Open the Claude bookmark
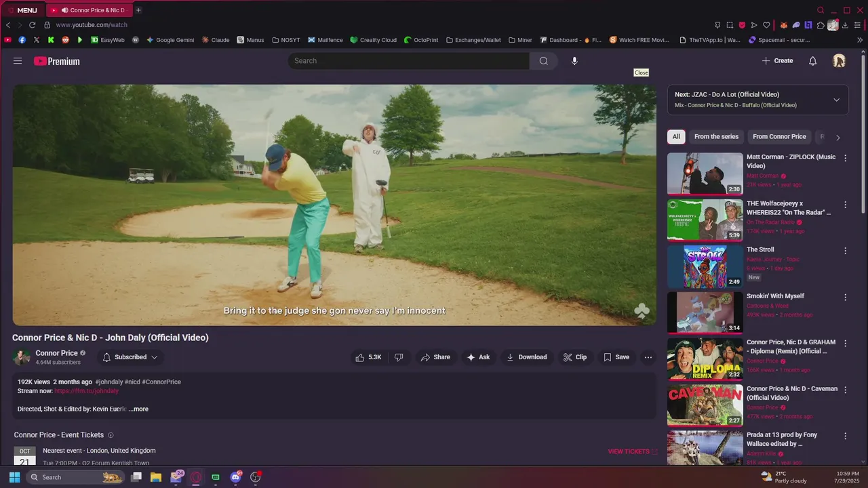 point(216,40)
